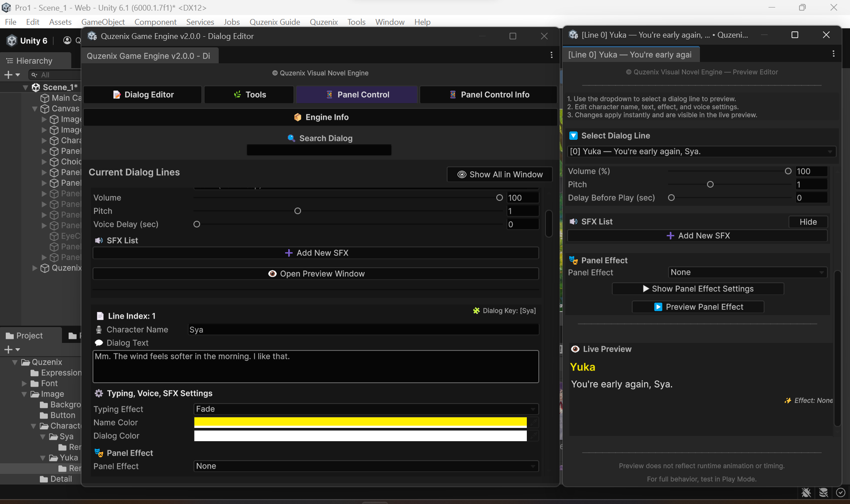The height and width of the screenshot is (504, 850).
Task: Click the Dialog Key sparkle icon
Action: tap(476, 311)
